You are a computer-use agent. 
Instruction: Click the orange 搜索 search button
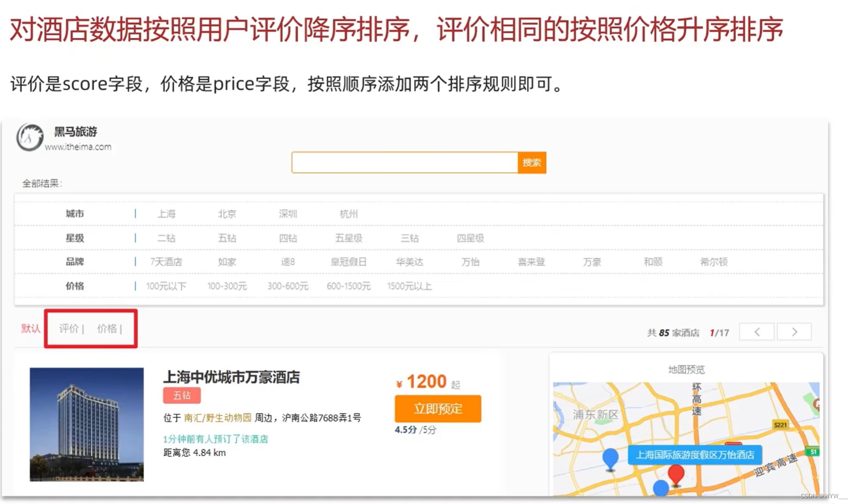point(532,163)
